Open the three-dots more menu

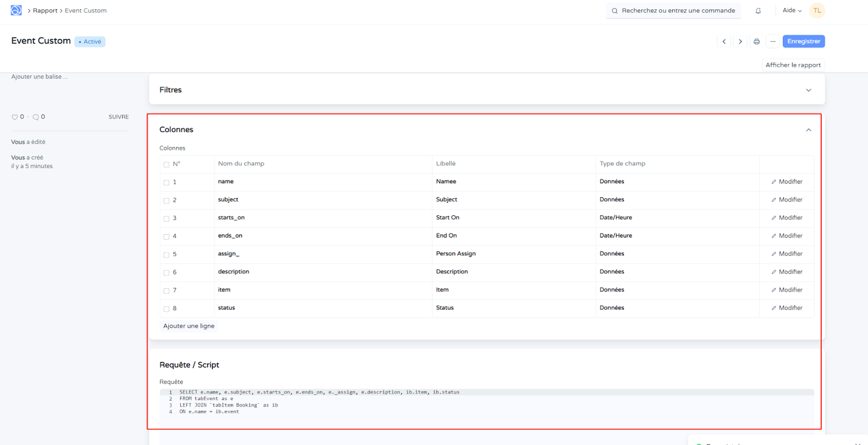(773, 42)
